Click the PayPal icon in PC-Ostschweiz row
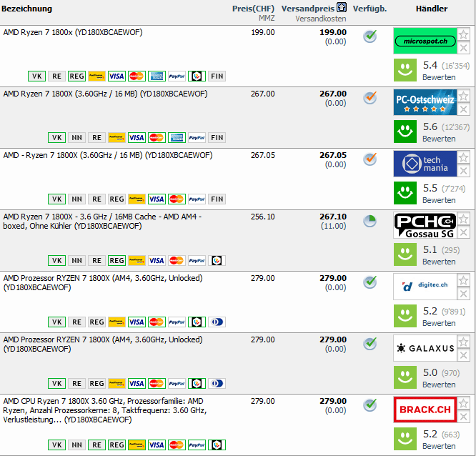 [x=197, y=137]
